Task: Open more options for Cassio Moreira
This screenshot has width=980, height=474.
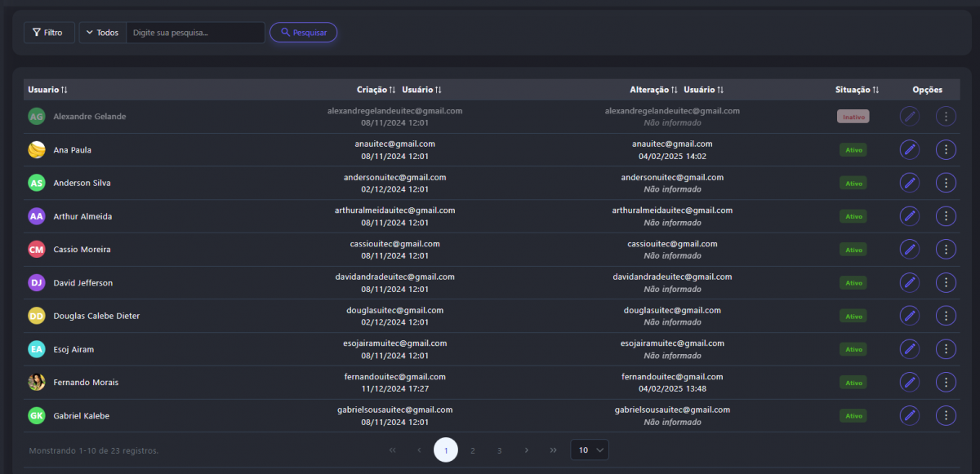Action: [x=946, y=250]
